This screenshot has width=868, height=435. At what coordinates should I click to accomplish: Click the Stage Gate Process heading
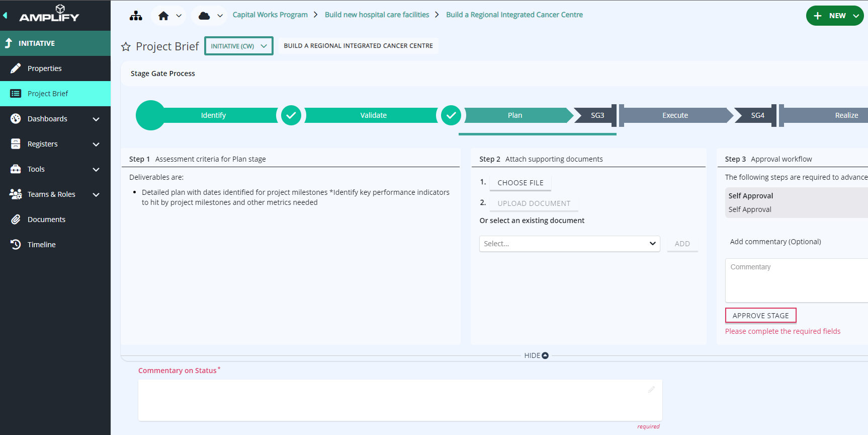click(x=163, y=74)
